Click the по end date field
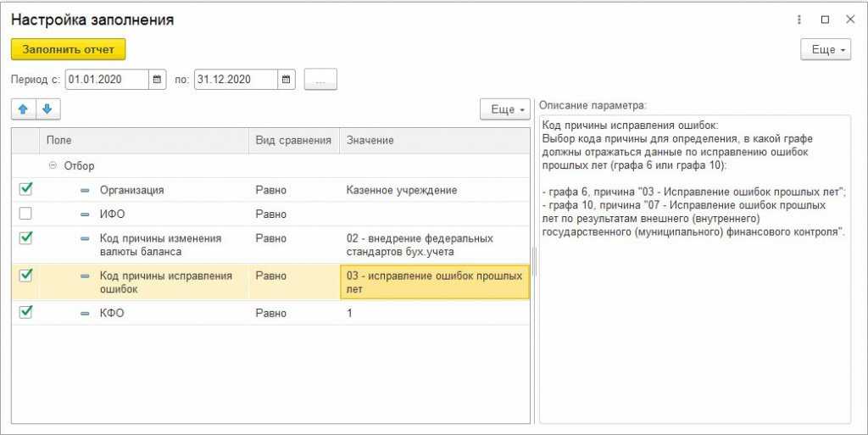The height and width of the screenshot is (435, 868). point(236,79)
